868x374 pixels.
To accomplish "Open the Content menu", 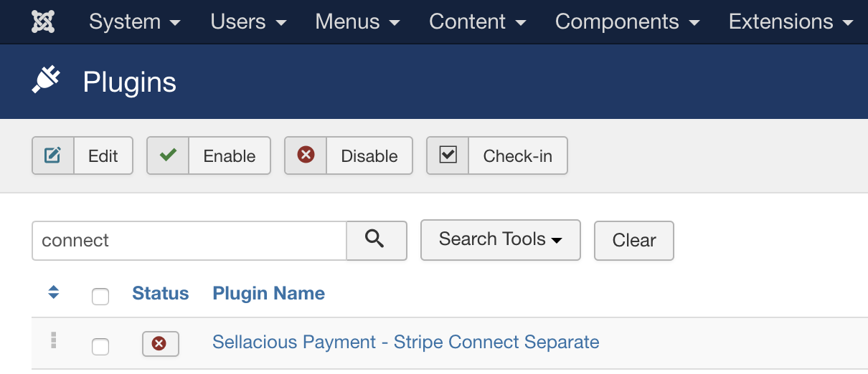I will click(478, 21).
